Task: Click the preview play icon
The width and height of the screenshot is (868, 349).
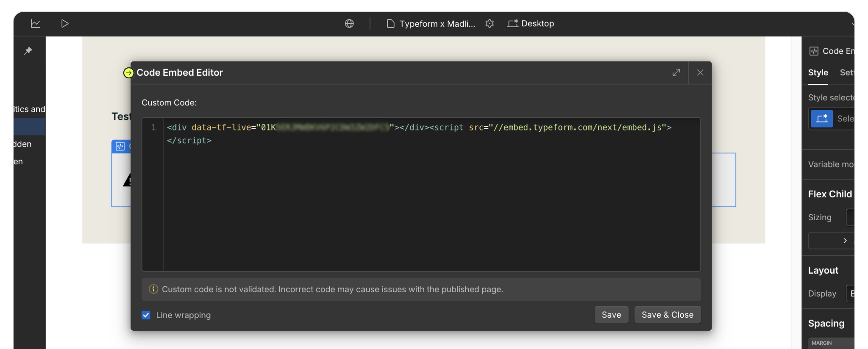Action: tap(64, 24)
